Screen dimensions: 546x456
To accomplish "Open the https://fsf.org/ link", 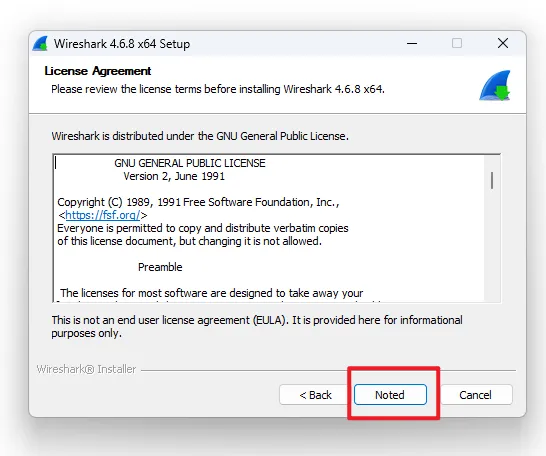I will click(x=103, y=215).
